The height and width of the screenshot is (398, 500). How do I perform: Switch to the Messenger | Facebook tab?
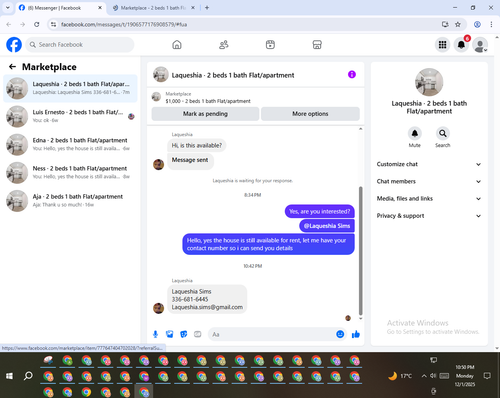pyautogui.click(x=61, y=8)
